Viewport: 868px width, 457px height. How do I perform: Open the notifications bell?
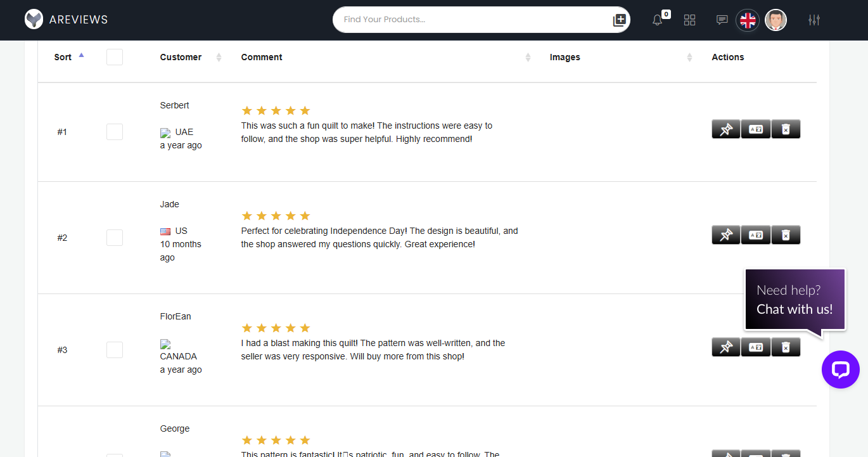(658, 20)
